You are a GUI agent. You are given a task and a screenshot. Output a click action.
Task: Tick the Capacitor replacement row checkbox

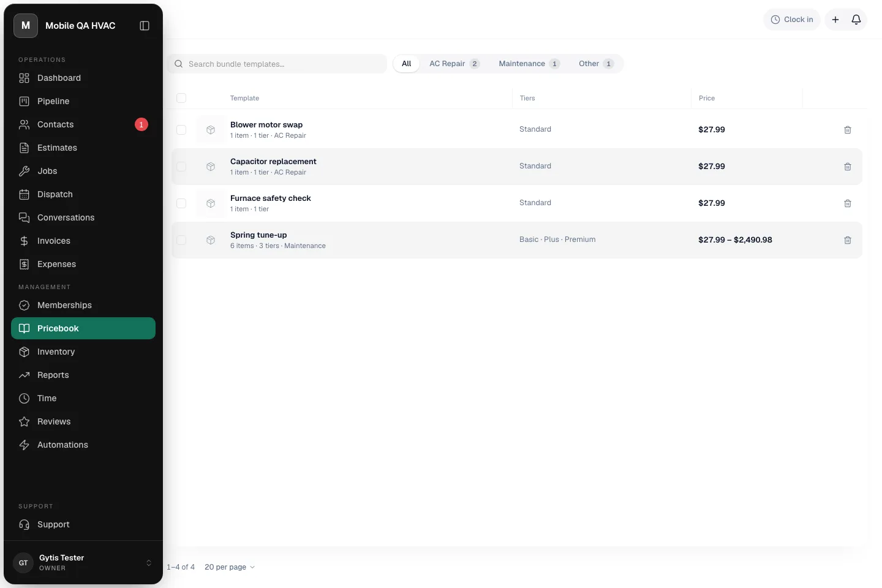[181, 167]
